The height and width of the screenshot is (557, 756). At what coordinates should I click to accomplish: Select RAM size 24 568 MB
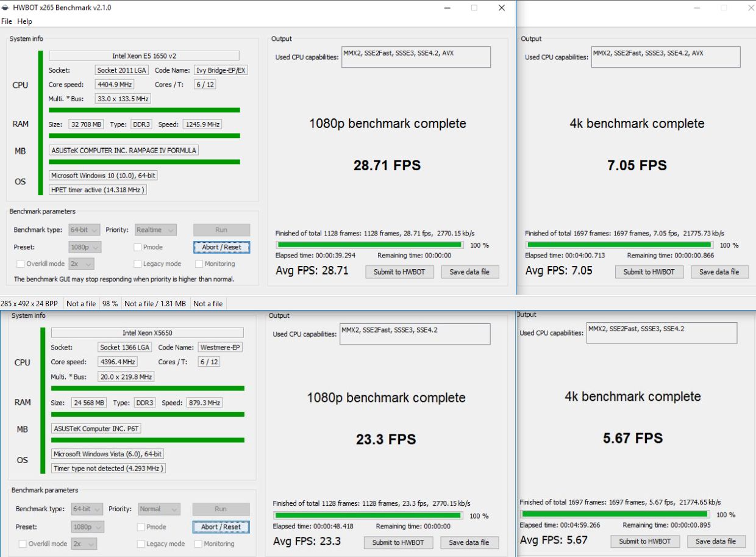coord(89,403)
